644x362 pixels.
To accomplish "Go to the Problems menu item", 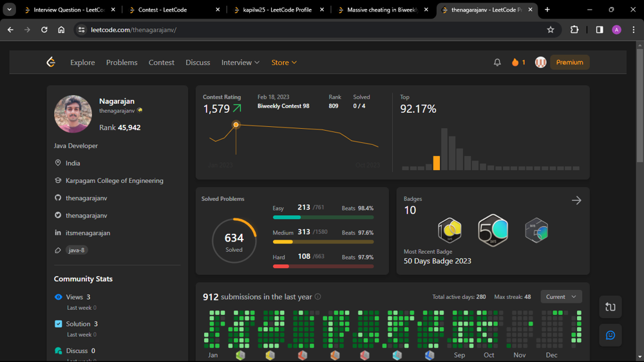I will 122,62.
